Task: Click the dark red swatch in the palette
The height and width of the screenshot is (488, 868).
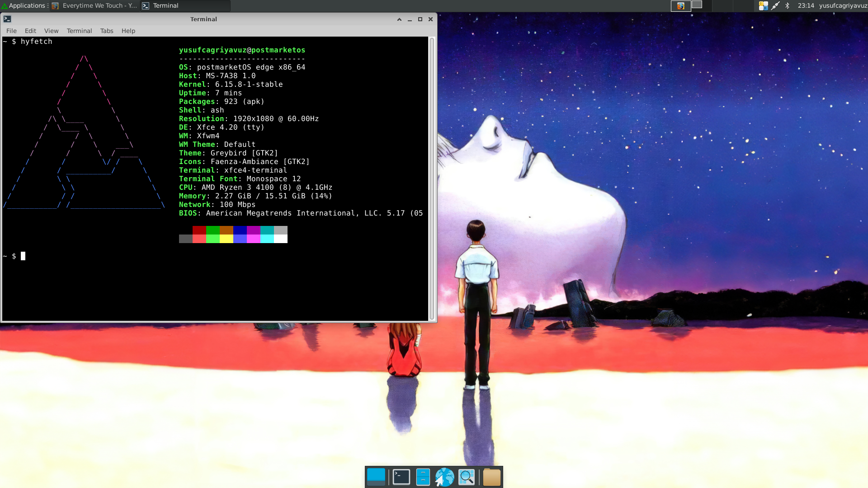Action: [199, 230]
